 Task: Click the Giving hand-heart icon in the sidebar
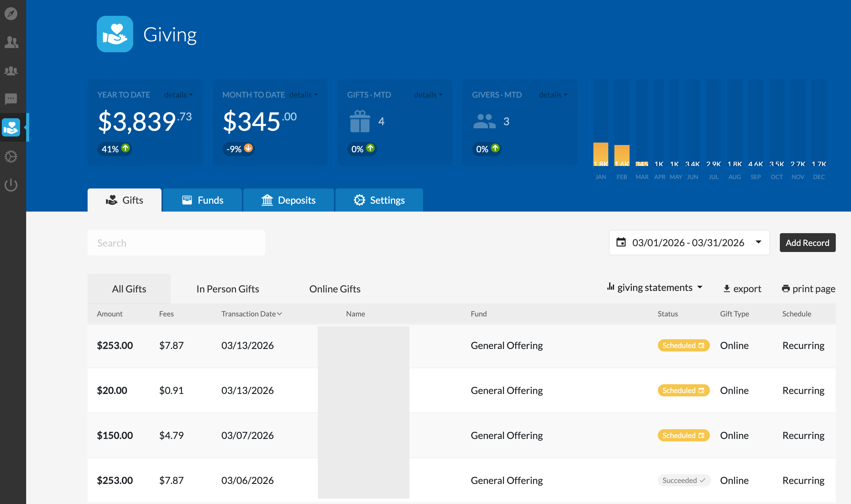[11, 128]
